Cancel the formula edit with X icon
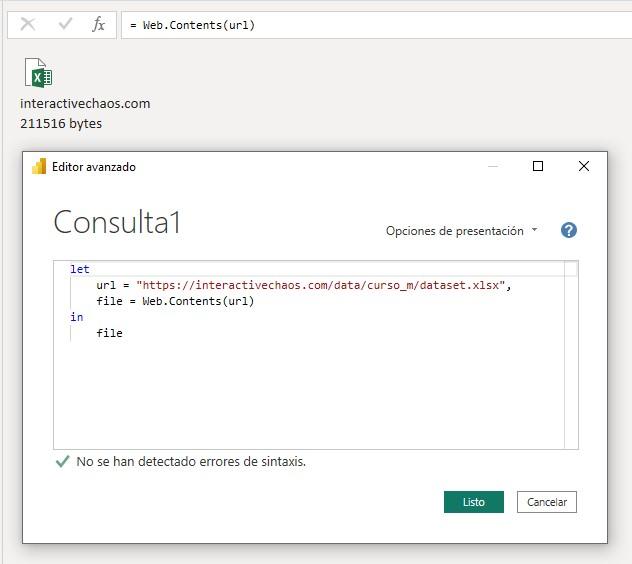This screenshot has height=564, width=632. (28, 25)
